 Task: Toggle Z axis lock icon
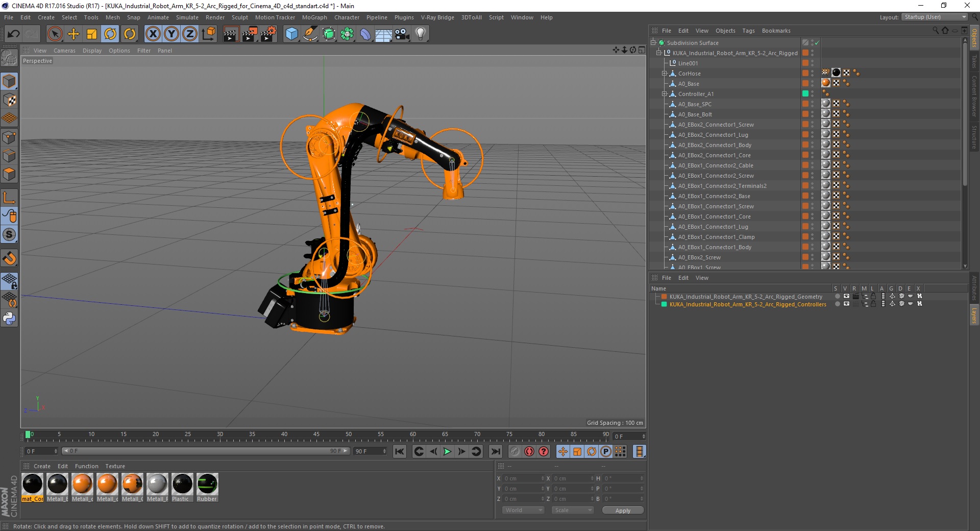pos(190,34)
